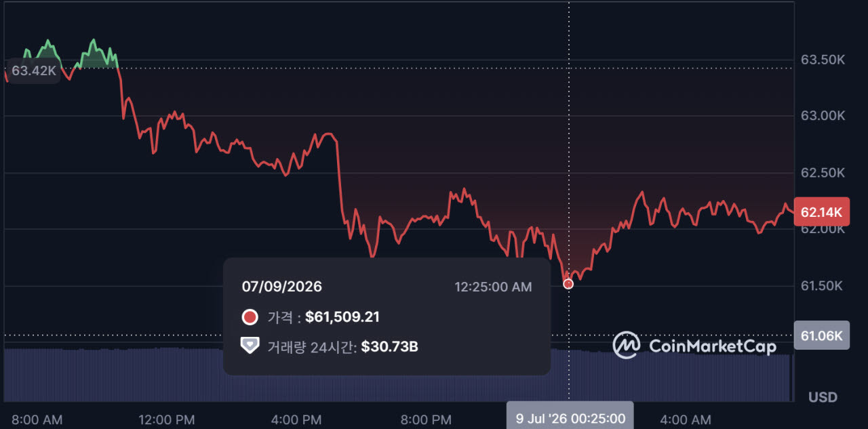Click the USD currency label
Screen dimensions: 868x429
823,397
